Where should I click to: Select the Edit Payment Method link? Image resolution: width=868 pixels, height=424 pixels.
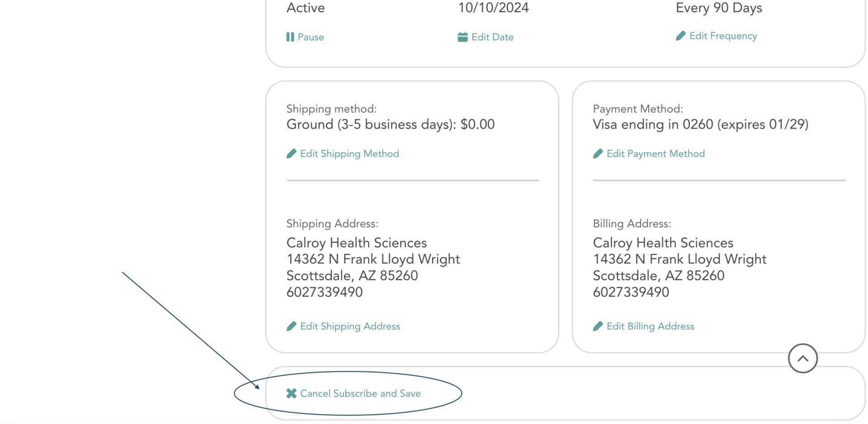[x=656, y=154]
